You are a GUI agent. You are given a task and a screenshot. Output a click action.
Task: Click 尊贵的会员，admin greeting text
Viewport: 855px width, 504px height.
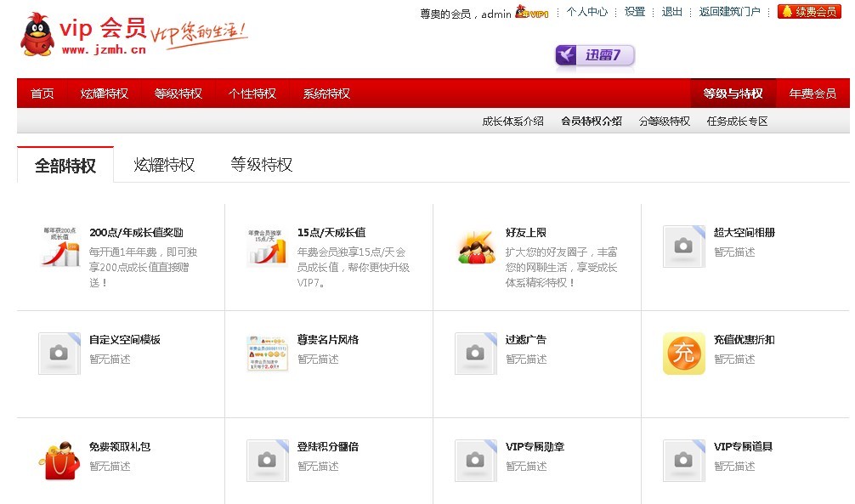point(466,14)
